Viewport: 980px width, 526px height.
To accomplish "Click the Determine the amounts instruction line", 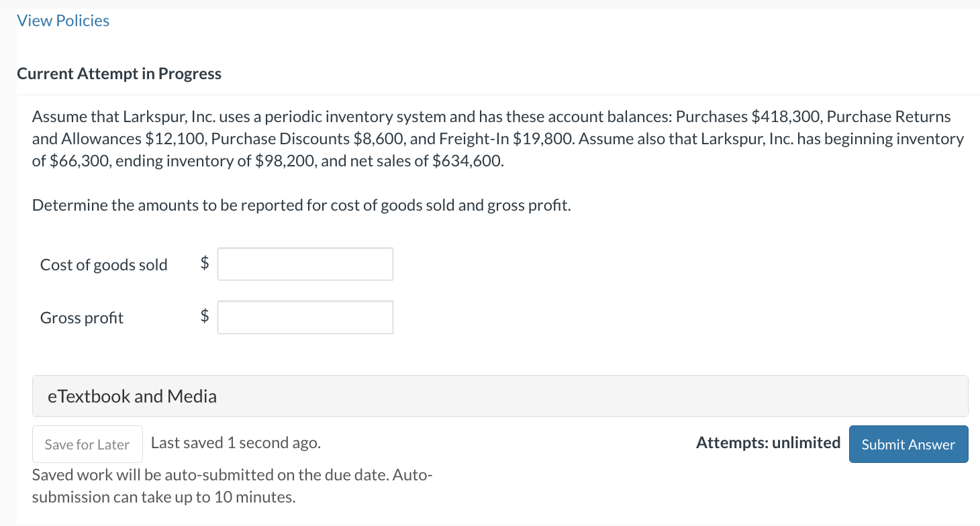I will [301, 205].
